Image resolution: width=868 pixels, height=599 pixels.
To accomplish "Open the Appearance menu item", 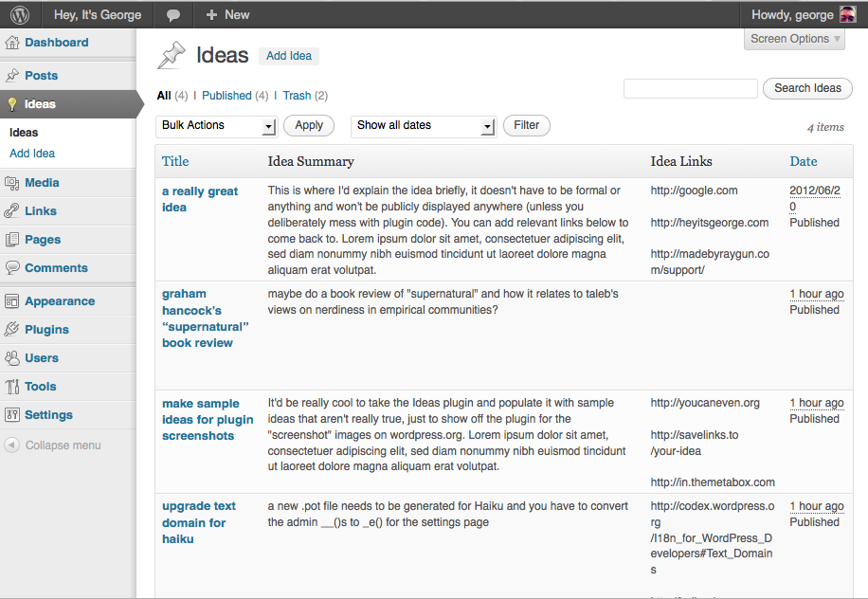I will tap(60, 301).
